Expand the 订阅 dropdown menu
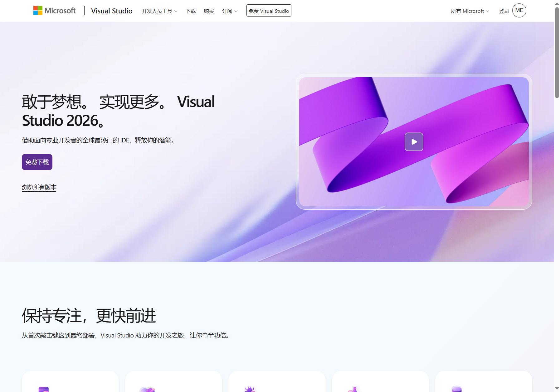 230,11
